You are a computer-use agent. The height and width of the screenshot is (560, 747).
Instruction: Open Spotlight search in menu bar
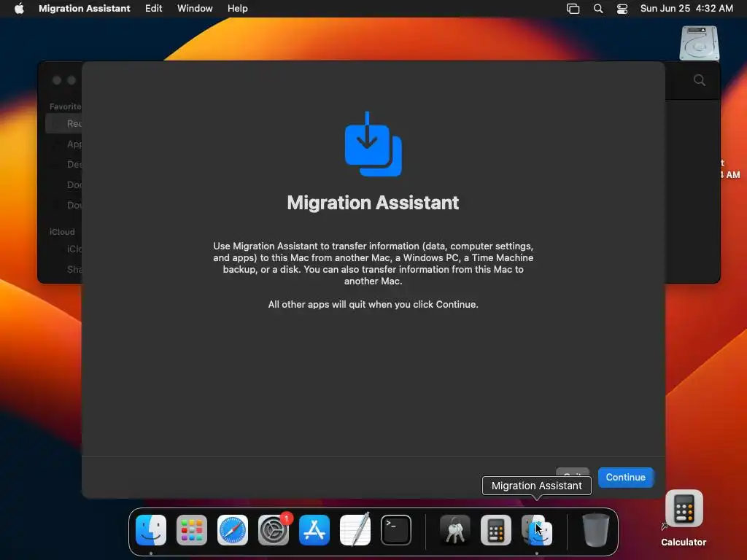click(x=598, y=8)
